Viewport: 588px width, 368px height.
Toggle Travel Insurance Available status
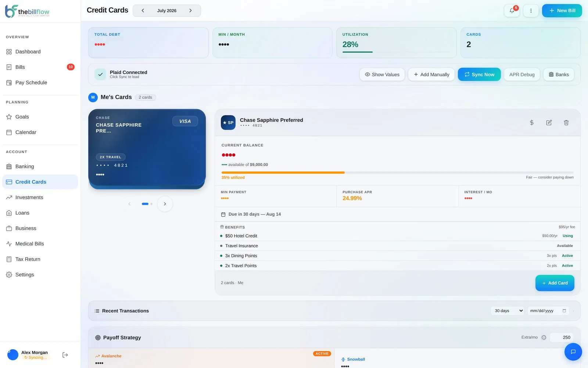[x=565, y=246]
